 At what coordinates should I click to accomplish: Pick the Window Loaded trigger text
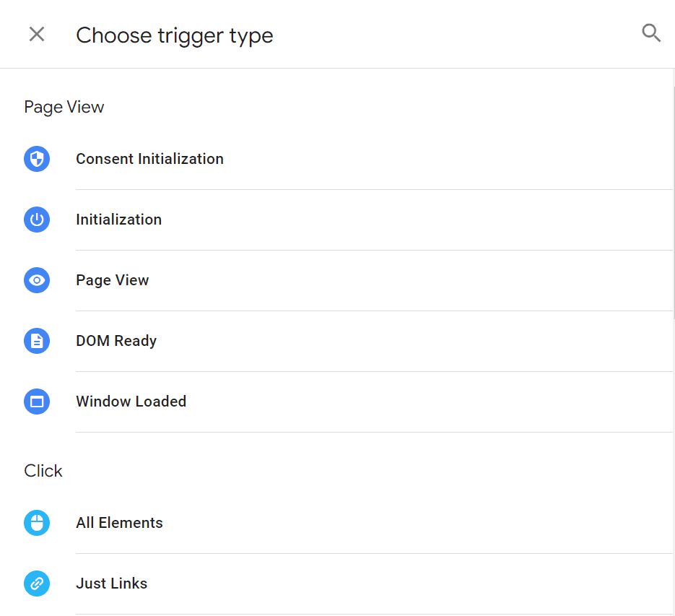[131, 402]
